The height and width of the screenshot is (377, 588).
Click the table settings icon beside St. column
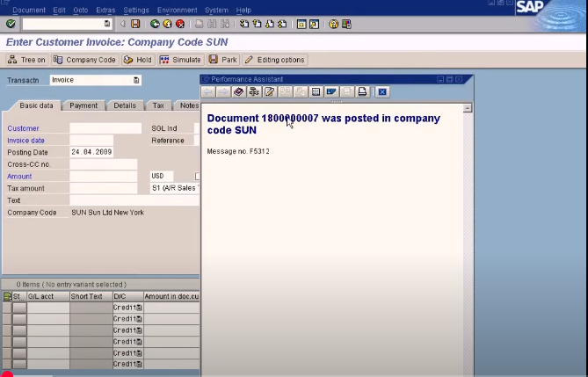[7, 296]
